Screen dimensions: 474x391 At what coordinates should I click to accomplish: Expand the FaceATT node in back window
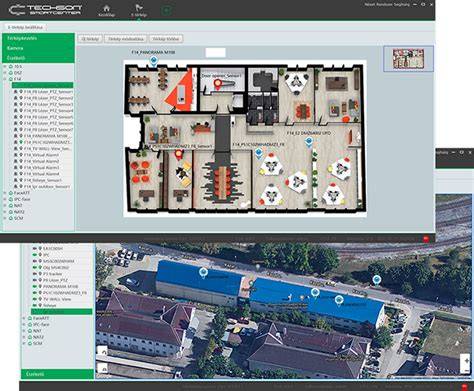pyautogui.click(x=24, y=318)
